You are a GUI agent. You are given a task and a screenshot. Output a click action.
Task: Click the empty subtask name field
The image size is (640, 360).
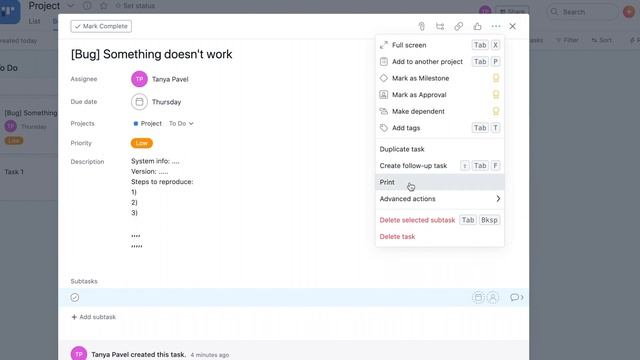(x=273, y=298)
